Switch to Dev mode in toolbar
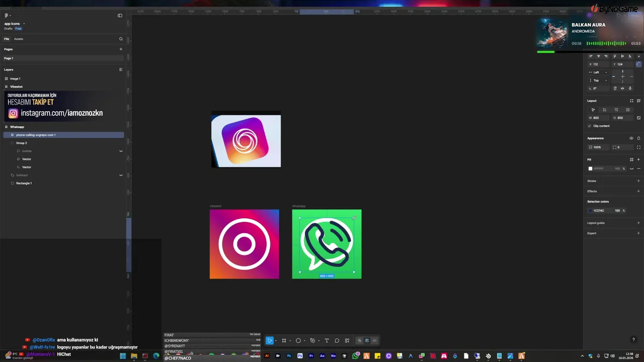644x362 pixels. point(374,340)
